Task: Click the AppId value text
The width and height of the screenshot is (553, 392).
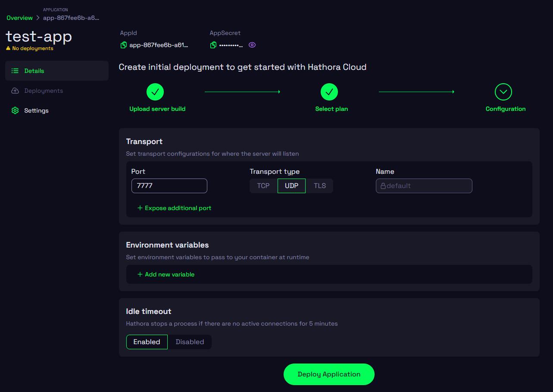Action: (x=159, y=45)
